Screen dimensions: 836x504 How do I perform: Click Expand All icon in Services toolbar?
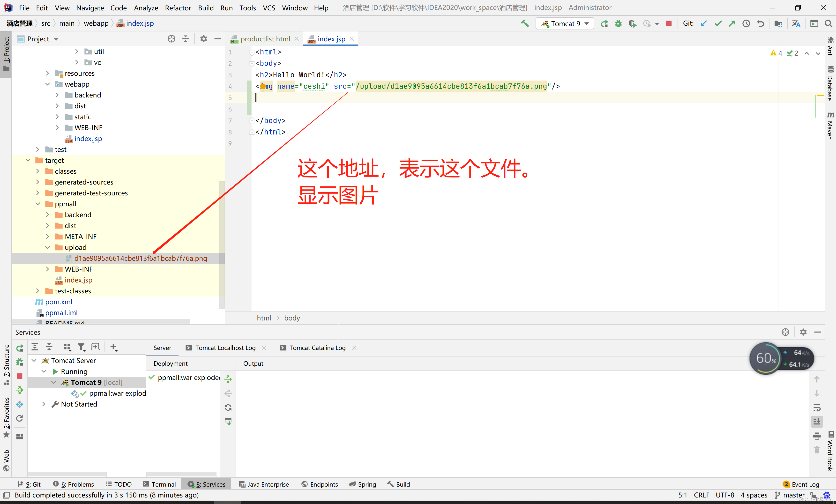pyautogui.click(x=35, y=347)
